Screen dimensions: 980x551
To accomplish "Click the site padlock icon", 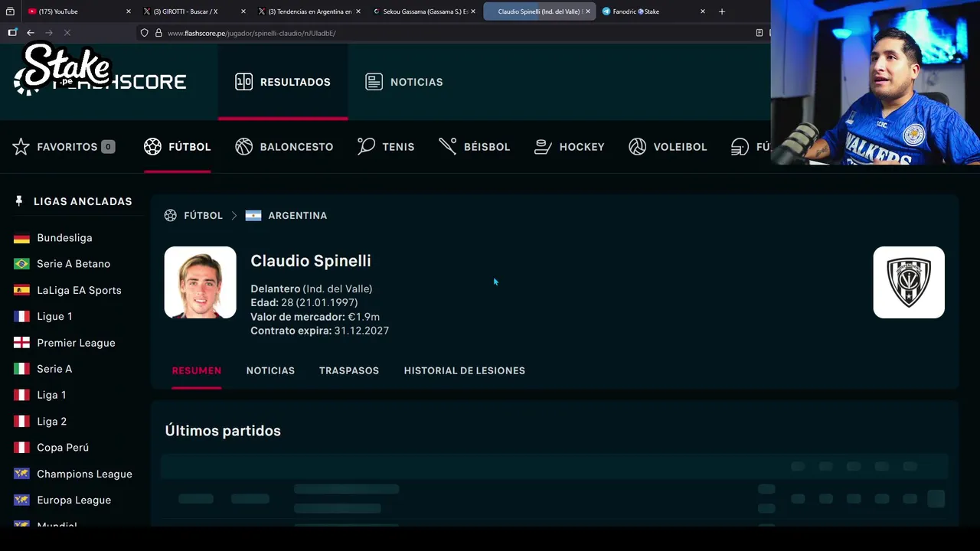I will click(x=158, y=33).
